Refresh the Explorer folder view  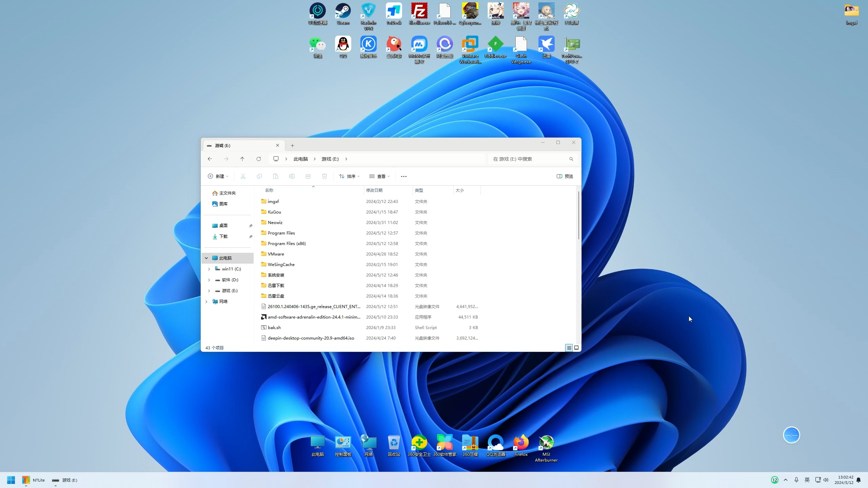click(x=259, y=159)
